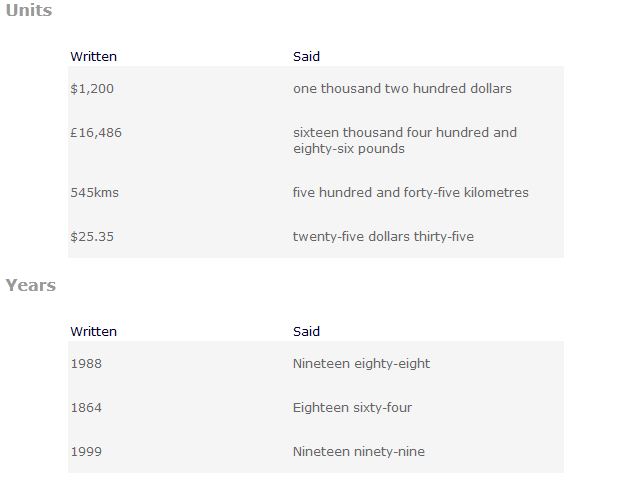This screenshot has width=635, height=482.
Task: Click the Written header in Years table
Action: click(x=93, y=332)
